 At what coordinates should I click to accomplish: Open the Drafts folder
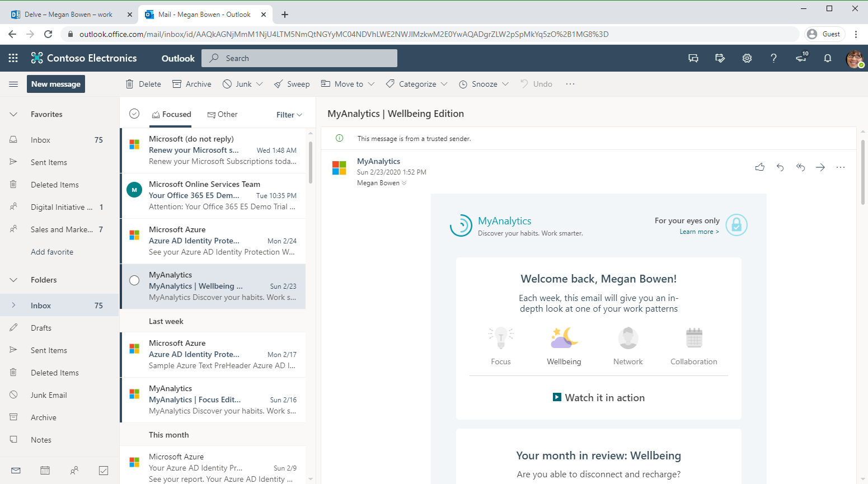[59, 328]
